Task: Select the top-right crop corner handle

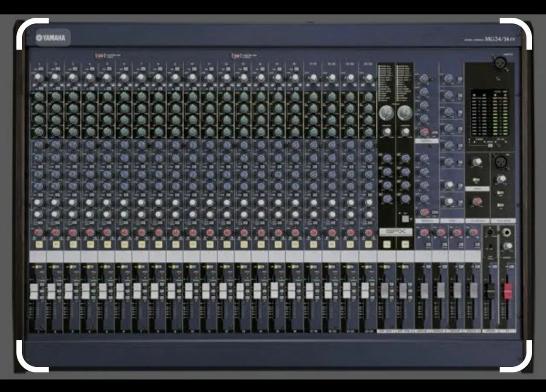Action: click(516, 34)
